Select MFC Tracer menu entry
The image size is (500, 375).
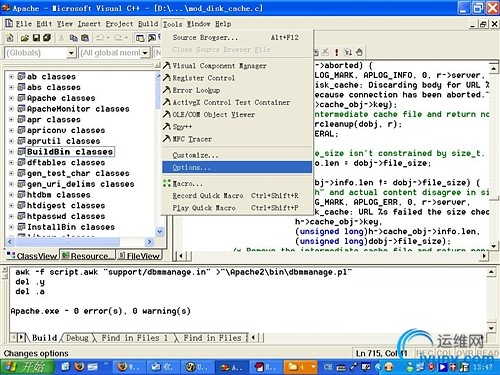[x=237, y=139]
